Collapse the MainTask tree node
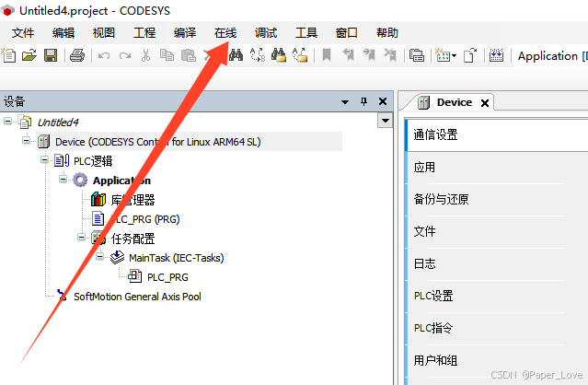Screen dimensions: 588x385 (x=99, y=257)
